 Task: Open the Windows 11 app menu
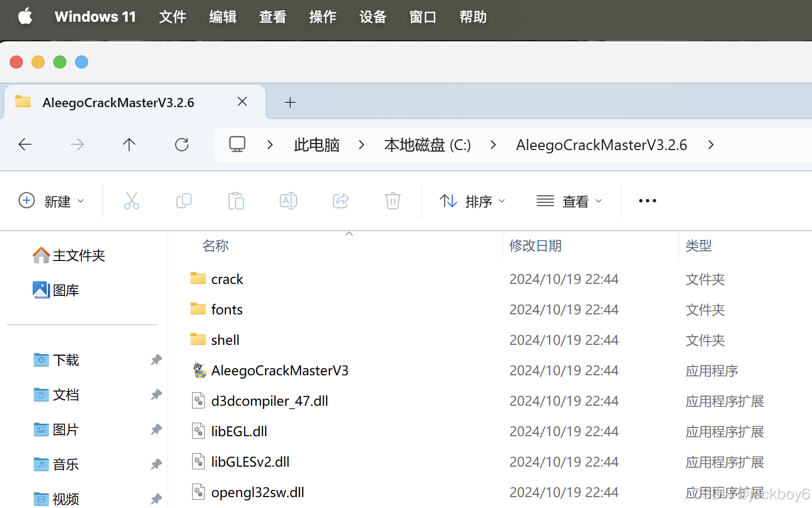95,17
